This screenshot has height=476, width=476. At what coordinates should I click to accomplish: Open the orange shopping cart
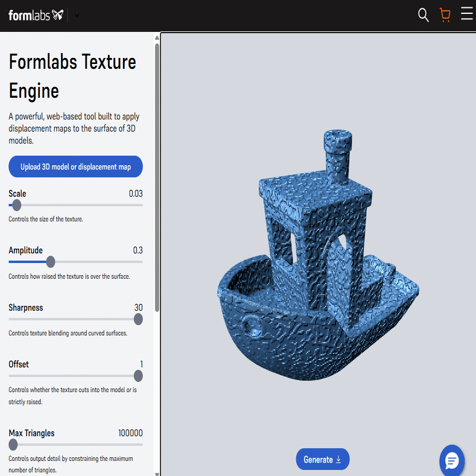pyautogui.click(x=445, y=15)
